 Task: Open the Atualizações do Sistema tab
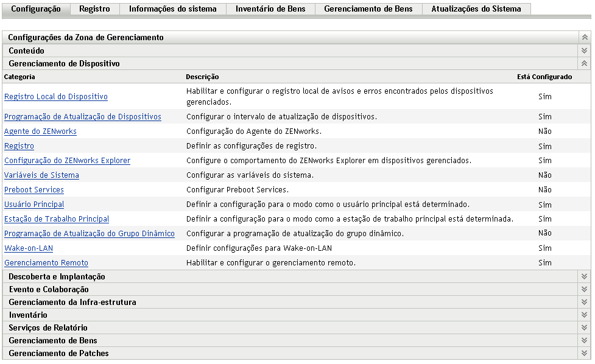pos(476,9)
